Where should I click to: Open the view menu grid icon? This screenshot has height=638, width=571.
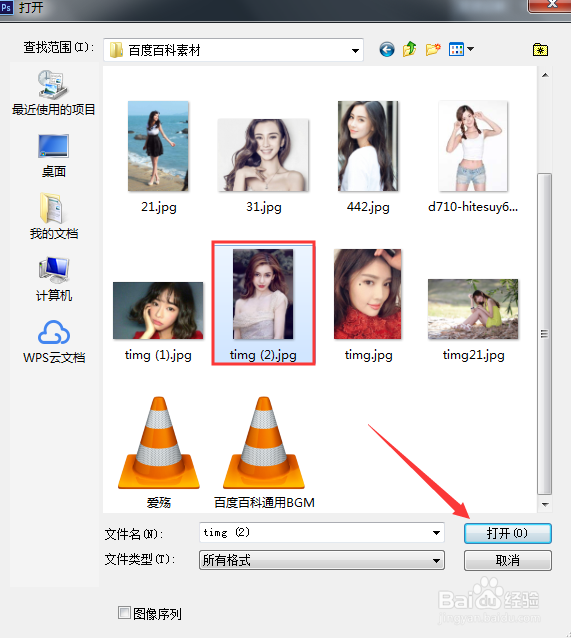point(456,49)
